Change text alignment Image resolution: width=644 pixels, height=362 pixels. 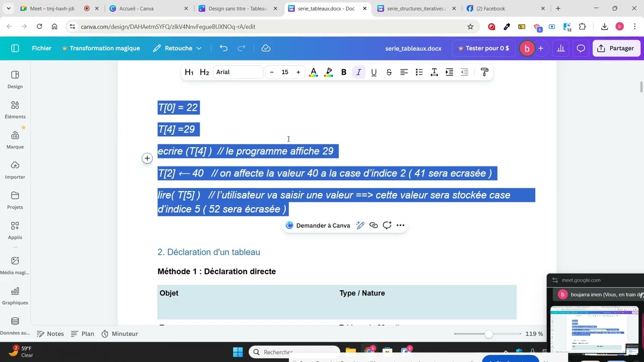404,72
